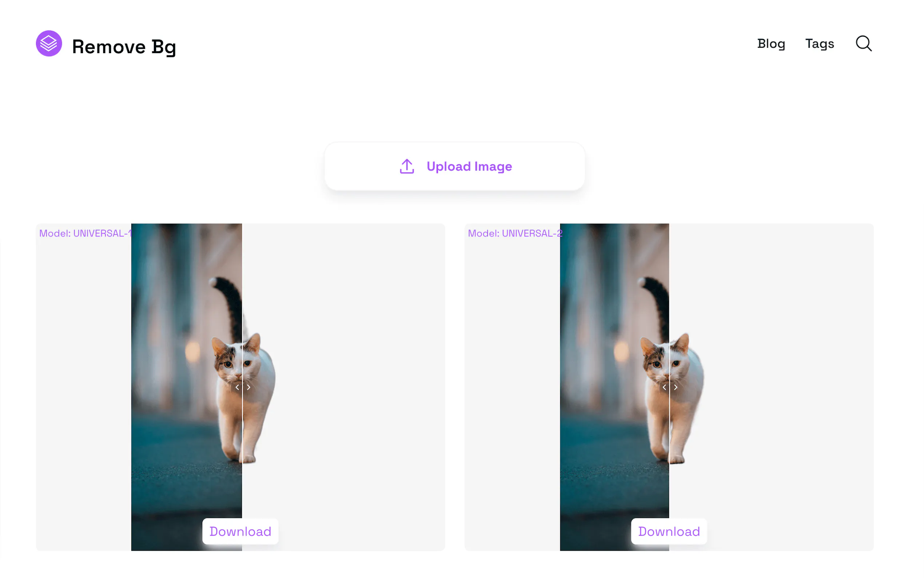The width and height of the screenshot is (924, 578).
Task: Download the UNIVERSAL-2 result
Action: [x=669, y=531]
